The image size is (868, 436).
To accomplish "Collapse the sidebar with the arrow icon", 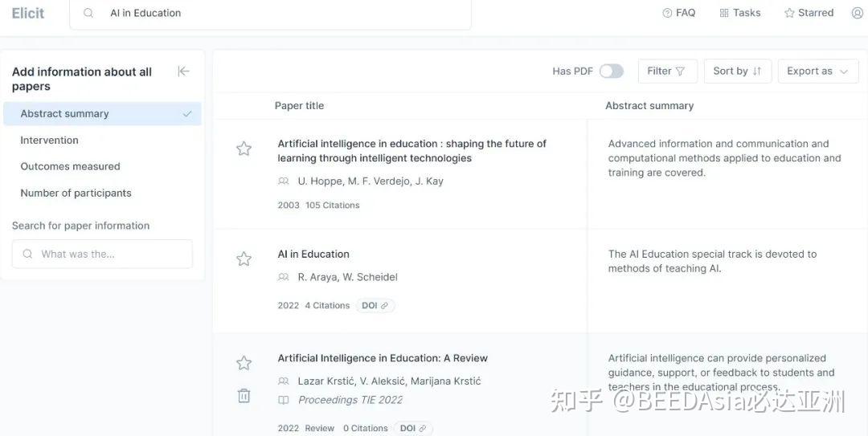I will (x=183, y=71).
